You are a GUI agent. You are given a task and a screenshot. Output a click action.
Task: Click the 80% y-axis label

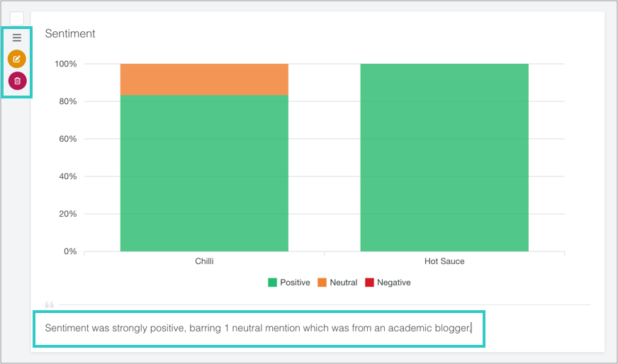pyautogui.click(x=67, y=102)
